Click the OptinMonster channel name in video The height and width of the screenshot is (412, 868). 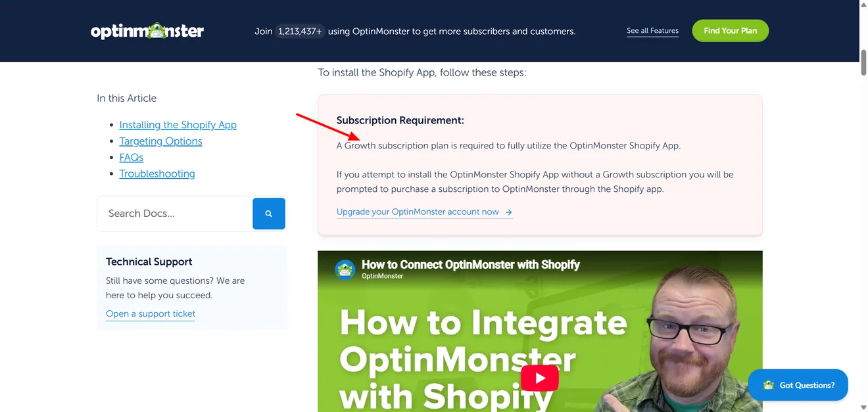point(382,277)
